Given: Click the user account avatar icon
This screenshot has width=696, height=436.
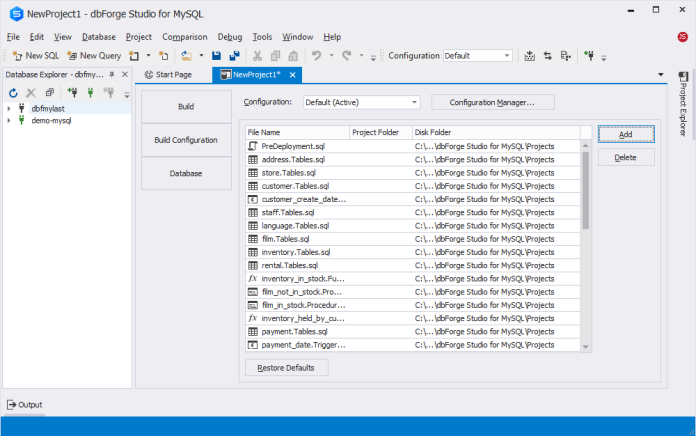Looking at the screenshot, I should [x=683, y=37].
